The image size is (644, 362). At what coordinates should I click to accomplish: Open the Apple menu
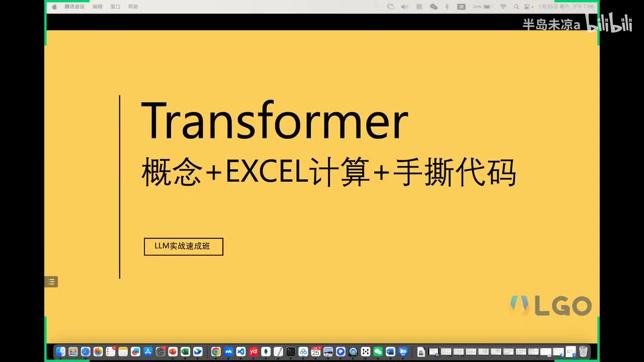click(x=54, y=7)
